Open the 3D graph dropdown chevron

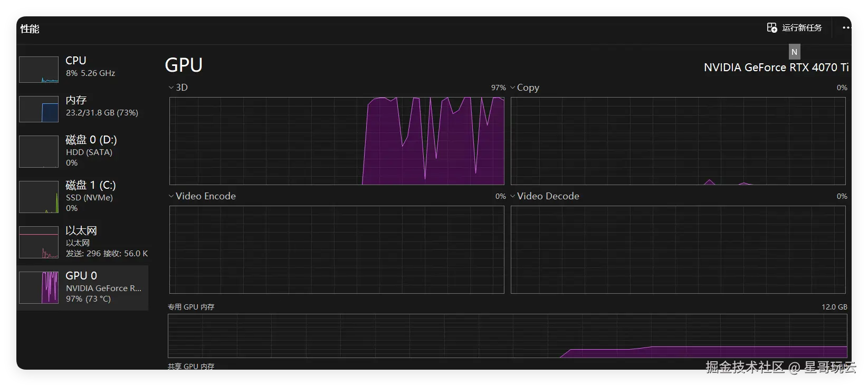[171, 88]
